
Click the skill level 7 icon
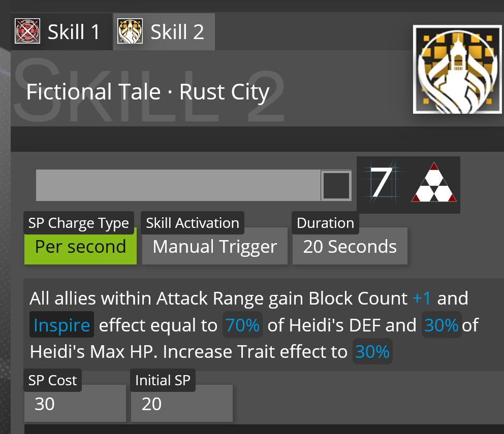coord(382,184)
